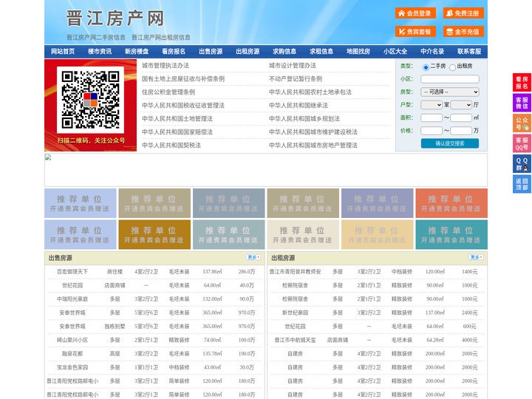
Task: Click 更多 in 出租房源 header
Action: tap(476, 258)
